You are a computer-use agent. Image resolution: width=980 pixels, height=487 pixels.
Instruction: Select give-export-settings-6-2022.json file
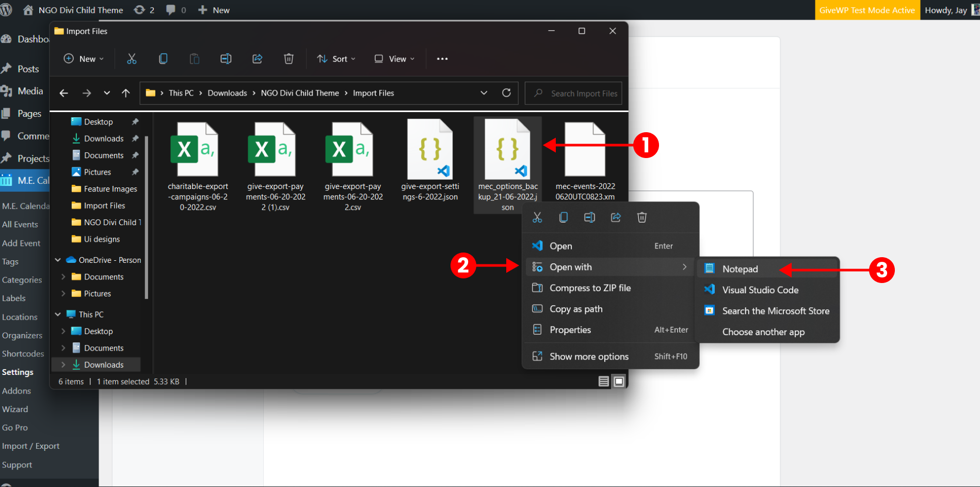click(430, 161)
